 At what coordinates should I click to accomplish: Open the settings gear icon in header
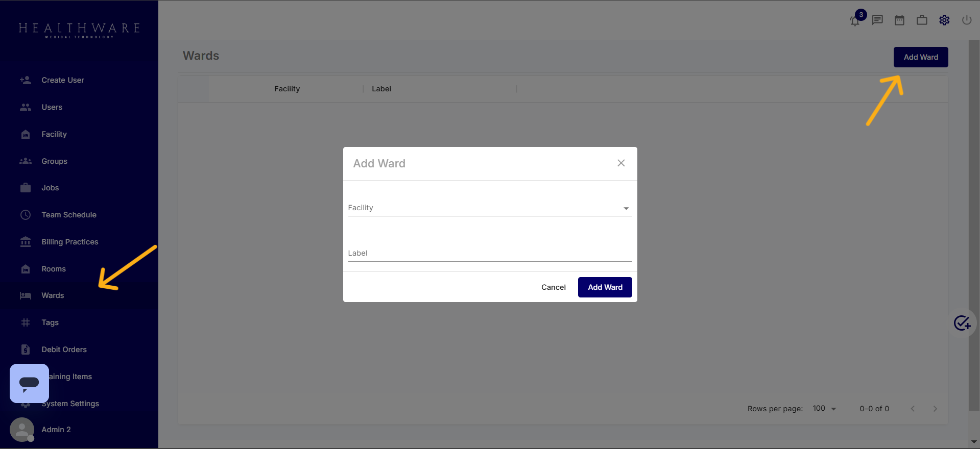[944, 20]
